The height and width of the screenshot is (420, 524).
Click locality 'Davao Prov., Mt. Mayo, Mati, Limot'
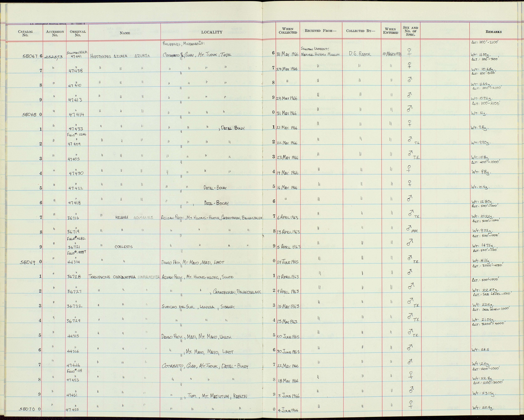[193, 262]
